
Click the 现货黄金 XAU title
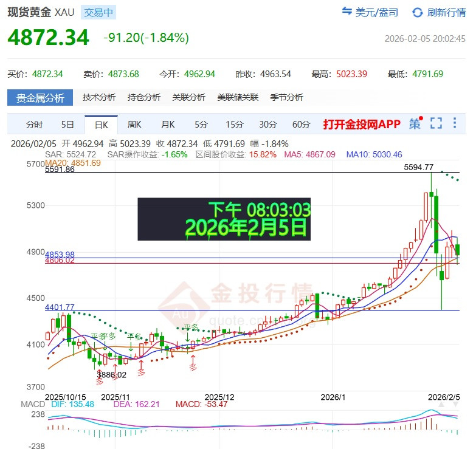click(41, 12)
